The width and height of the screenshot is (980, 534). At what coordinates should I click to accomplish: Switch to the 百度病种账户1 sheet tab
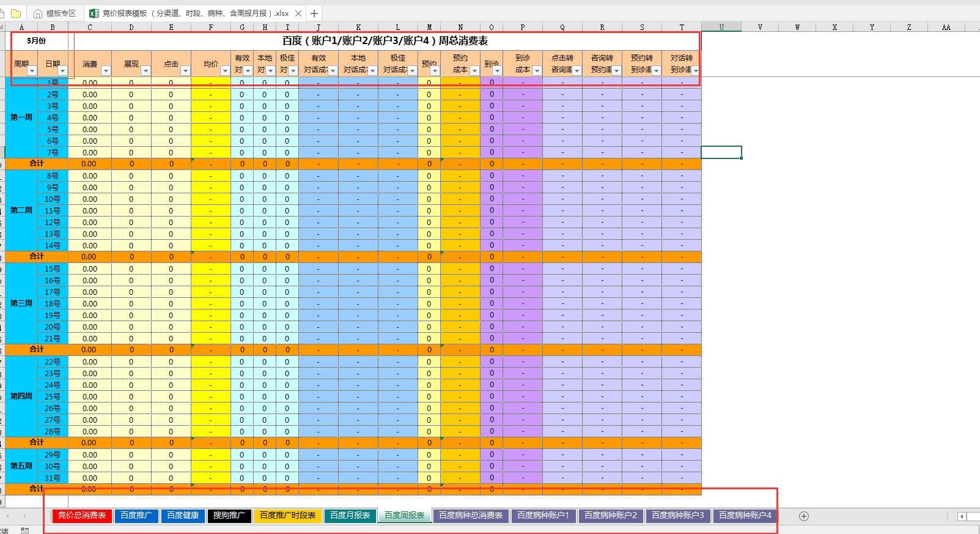point(543,516)
